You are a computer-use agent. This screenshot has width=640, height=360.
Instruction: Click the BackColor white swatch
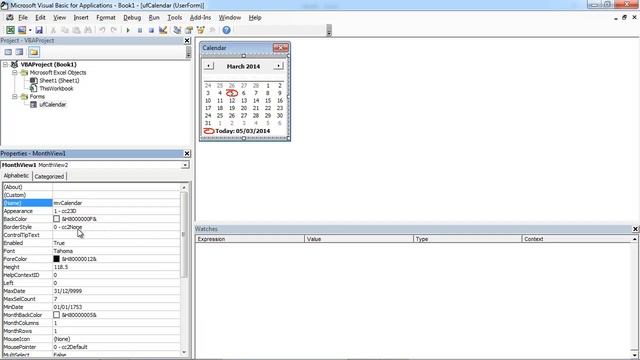click(x=56, y=219)
